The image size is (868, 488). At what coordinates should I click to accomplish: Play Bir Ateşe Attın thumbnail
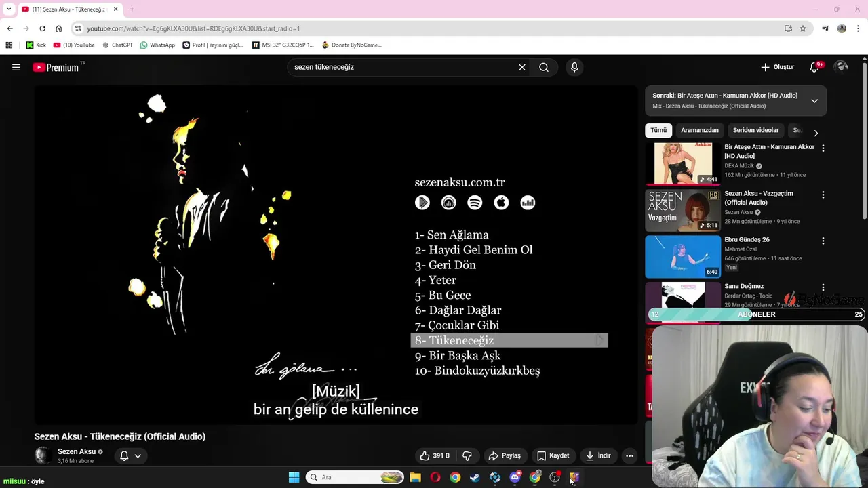tap(683, 163)
